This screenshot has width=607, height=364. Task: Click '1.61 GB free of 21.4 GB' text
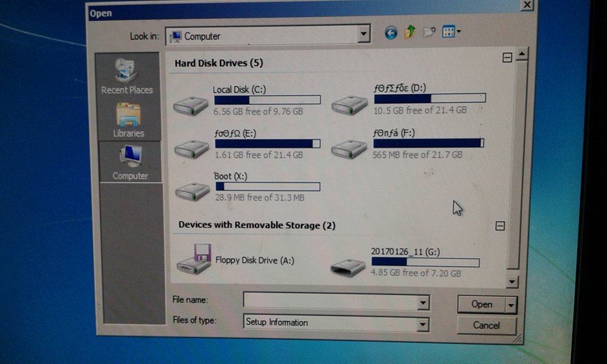tap(259, 155)
